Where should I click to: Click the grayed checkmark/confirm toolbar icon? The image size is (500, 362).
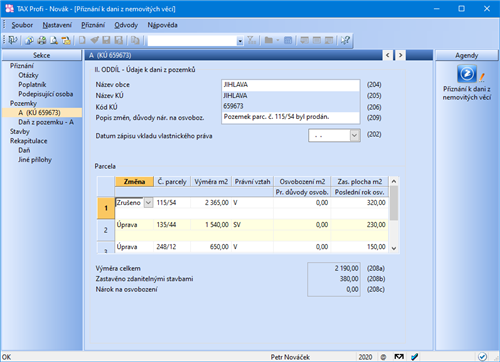94,40
